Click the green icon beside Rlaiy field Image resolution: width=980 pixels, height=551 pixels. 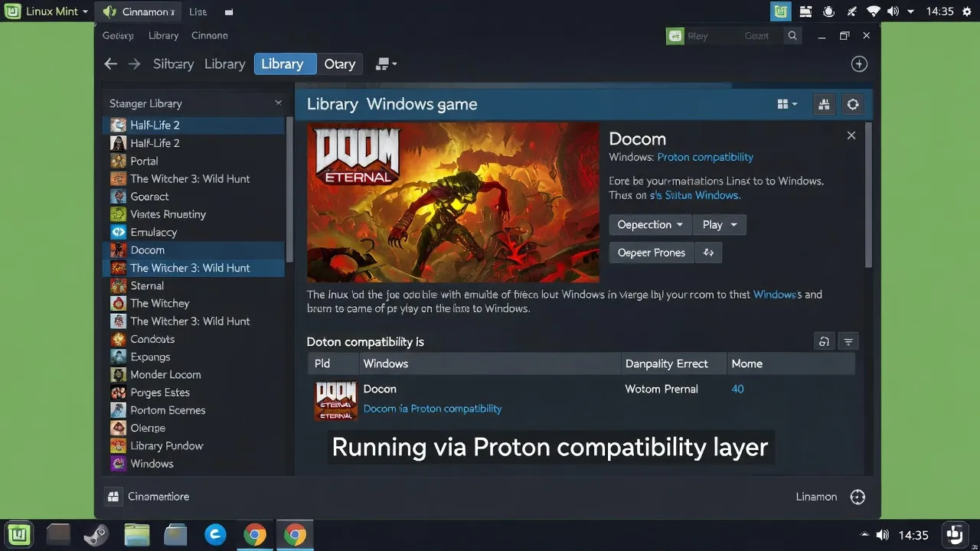675,36
